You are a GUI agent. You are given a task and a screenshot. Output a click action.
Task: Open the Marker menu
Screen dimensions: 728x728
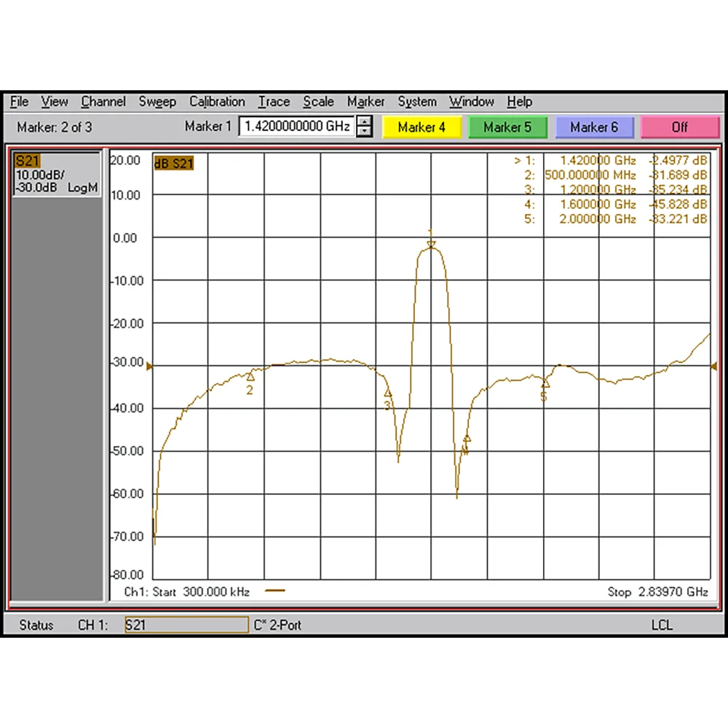point(365,102)
